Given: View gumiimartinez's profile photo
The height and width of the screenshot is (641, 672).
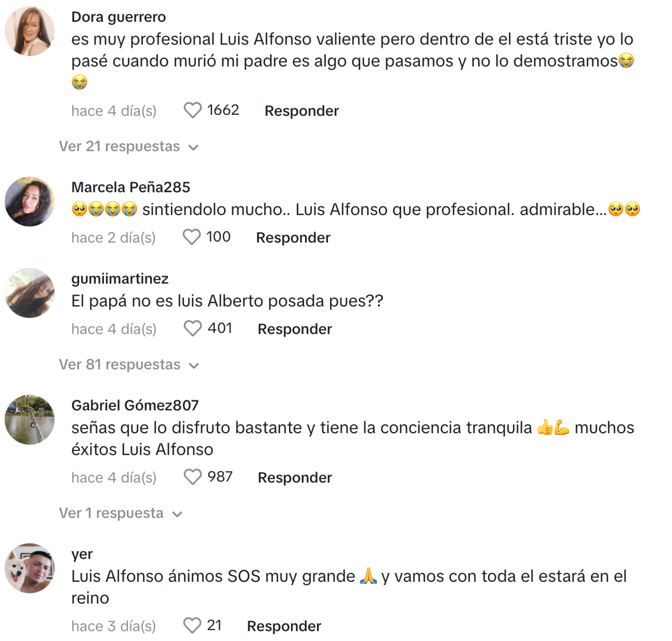Looking at the screenshot, I should pyautogui.click(x=29, y=293).
